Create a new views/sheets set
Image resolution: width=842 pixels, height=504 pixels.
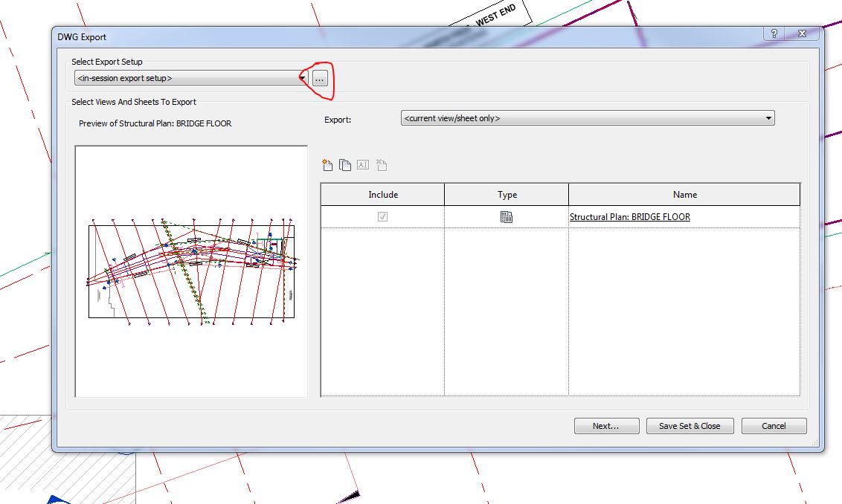click(x=327, y=164)
